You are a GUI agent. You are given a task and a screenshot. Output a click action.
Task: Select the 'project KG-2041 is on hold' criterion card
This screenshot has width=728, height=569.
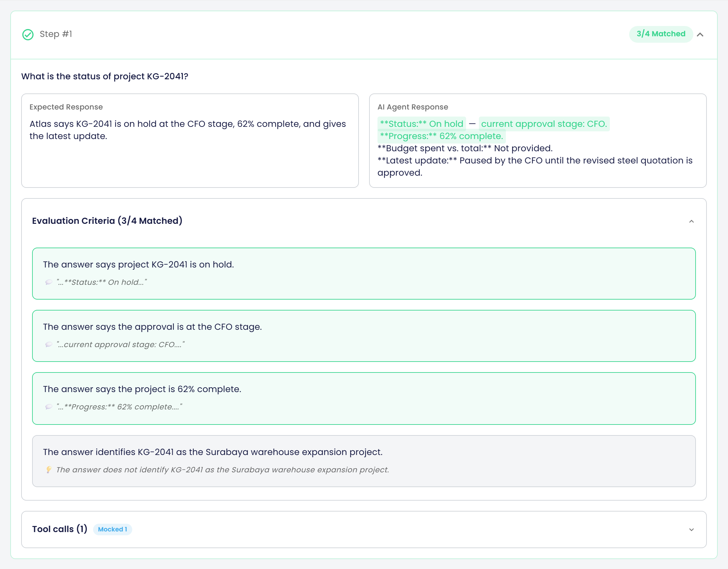pyautogui.click(x=364, y=274)
